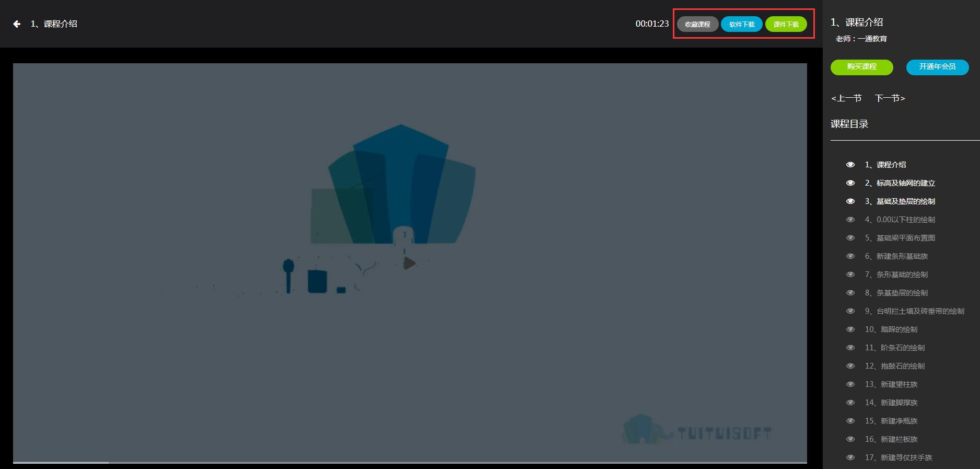Click the 购买课程 button
Image resolution: width=980 pixels, height=469 pixels.
(861, 67)
